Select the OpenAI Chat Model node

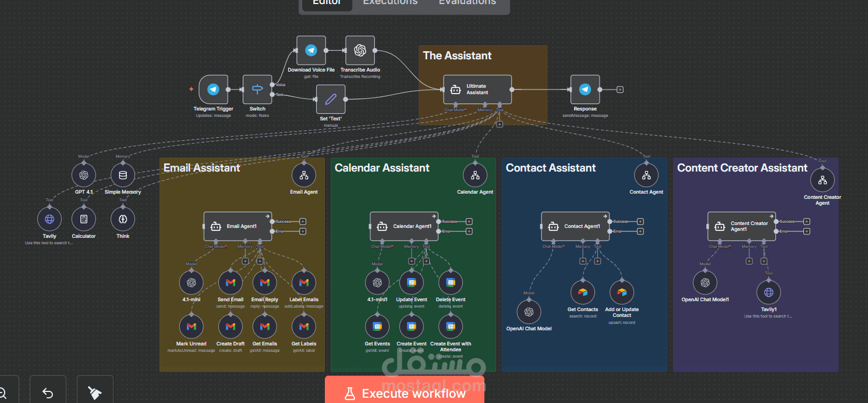529,312
